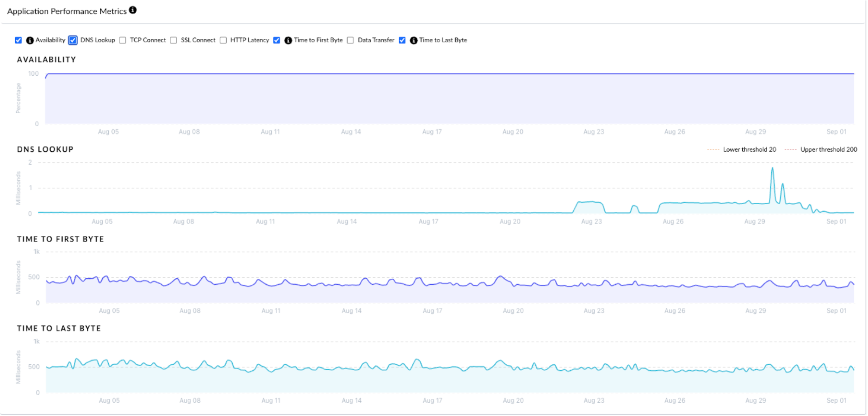Click the Time to Last Byte info icon
Image resolution: width=868 pixels, height=416 pixels.
click(x=414, y=41)
